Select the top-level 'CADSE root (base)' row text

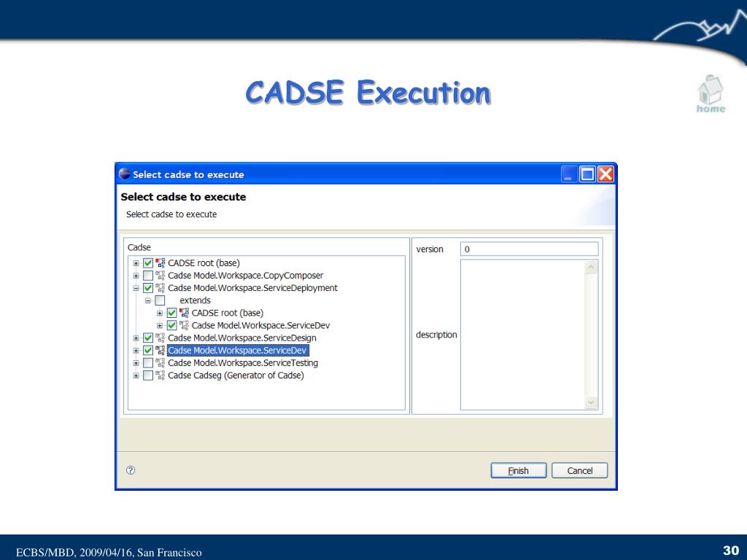tap(204, 262)
